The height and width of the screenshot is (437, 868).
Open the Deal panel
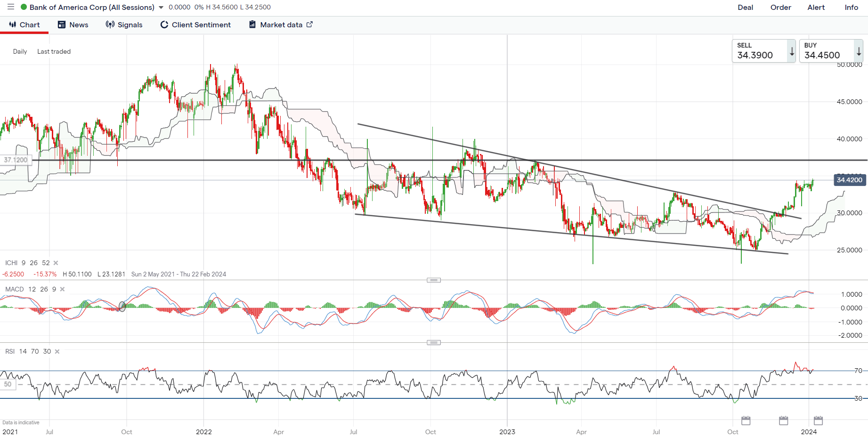[745, 8]
